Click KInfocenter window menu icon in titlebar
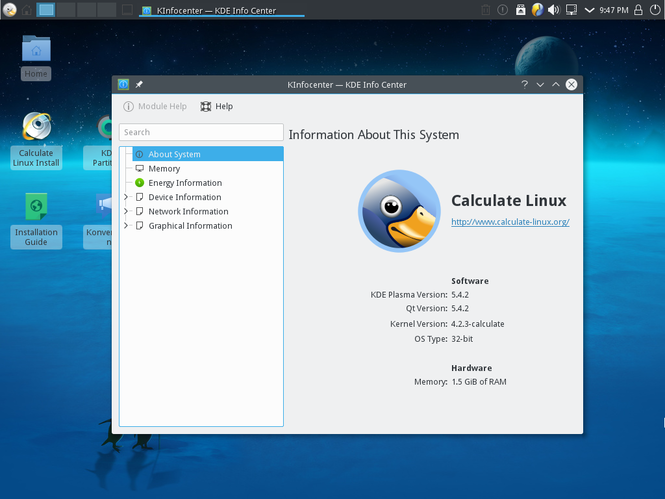 pyautogui.click(x=123, y=84)
